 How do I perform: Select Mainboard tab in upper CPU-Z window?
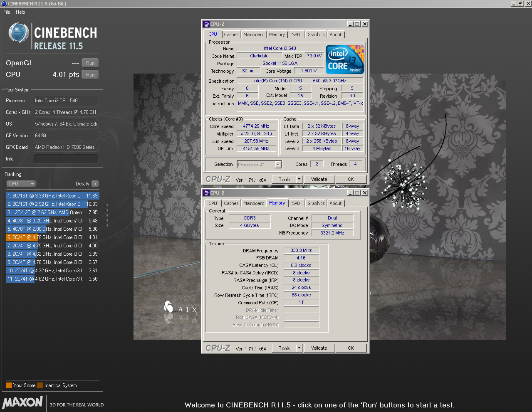pos(254,35)
